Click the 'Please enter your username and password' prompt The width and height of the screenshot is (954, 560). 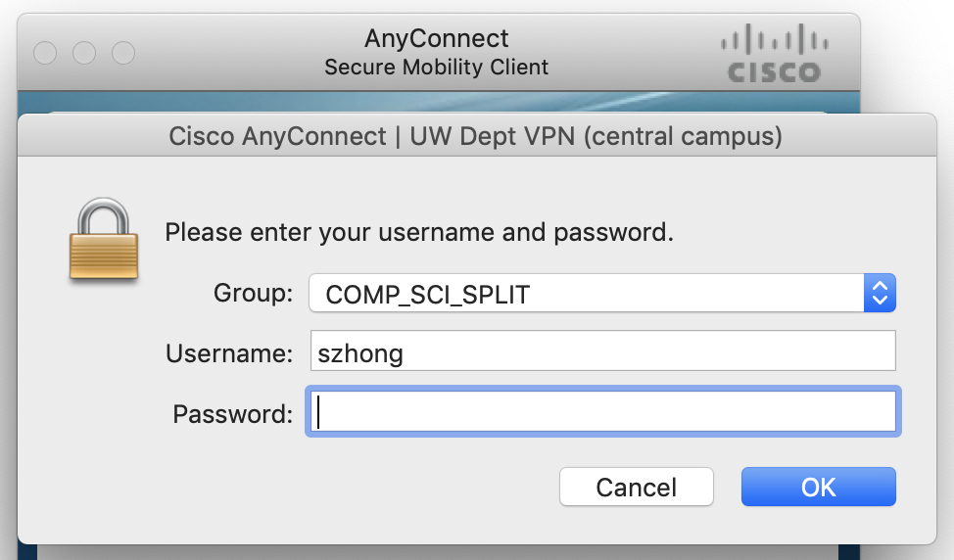(419, 233)
